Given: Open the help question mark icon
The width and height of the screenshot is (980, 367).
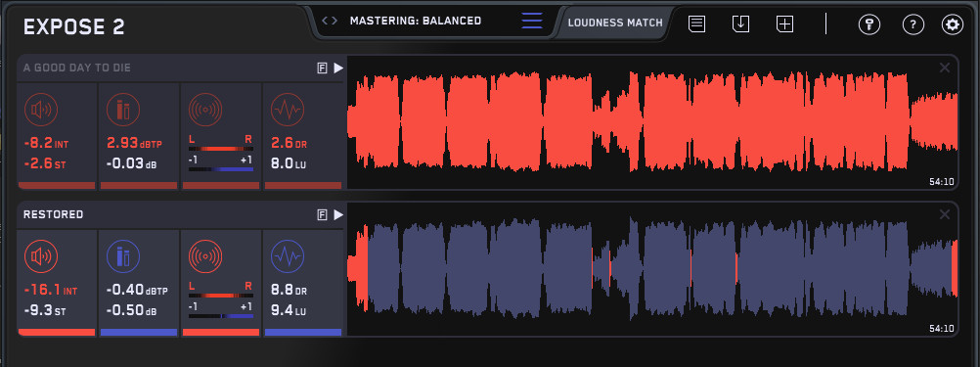Looking at the screenshot, I should click(x=913, y=25).
